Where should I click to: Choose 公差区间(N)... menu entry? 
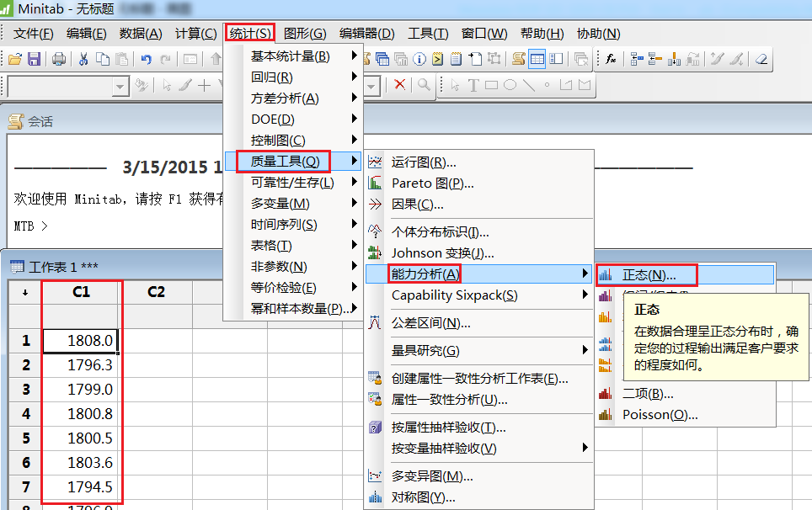[479, 323]
